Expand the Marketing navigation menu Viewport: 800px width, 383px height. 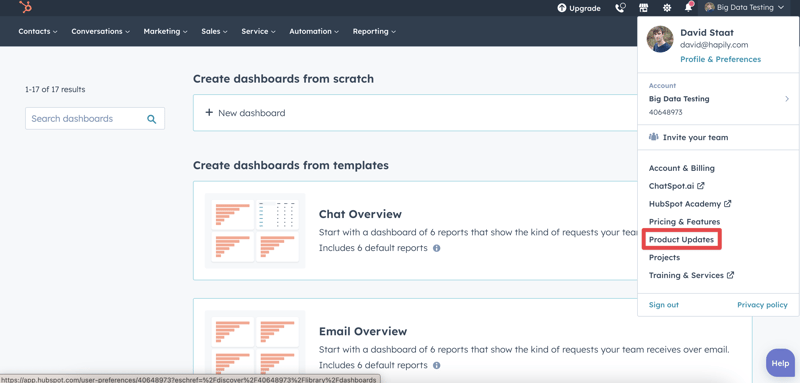click(165, 31)
